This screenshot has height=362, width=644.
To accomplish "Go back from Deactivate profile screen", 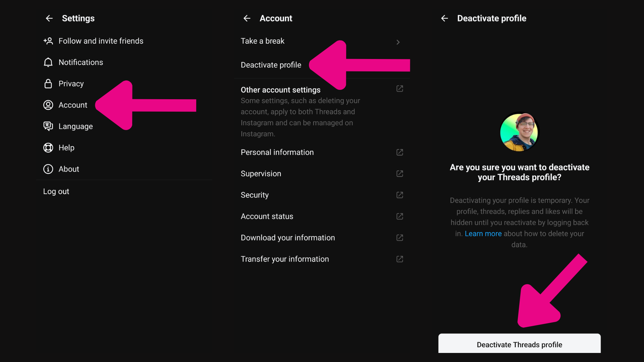I will coord(444,18).
